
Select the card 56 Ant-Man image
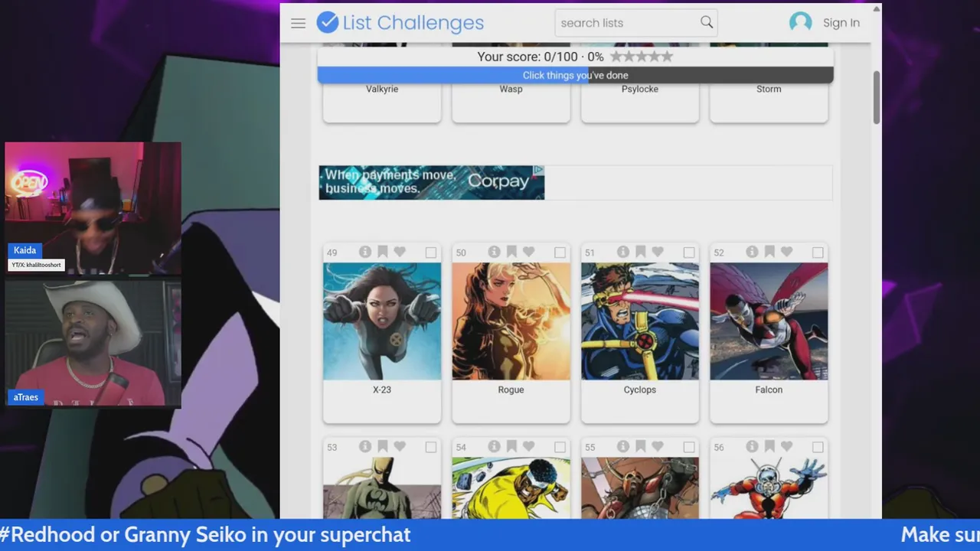769,487
